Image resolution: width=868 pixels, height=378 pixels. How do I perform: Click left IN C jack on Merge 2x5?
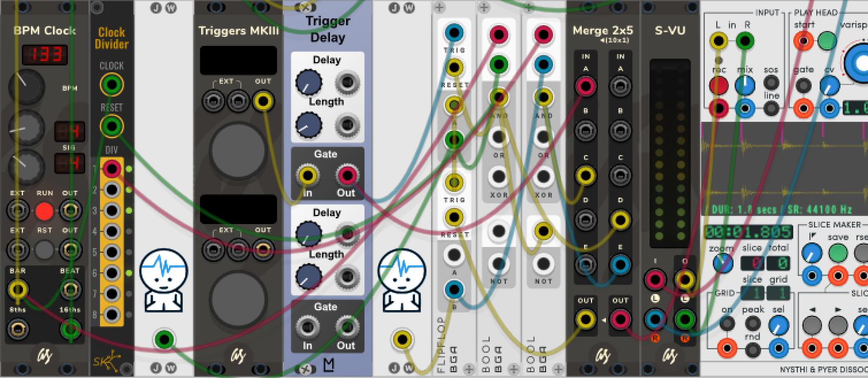click(x=586, y=175)
